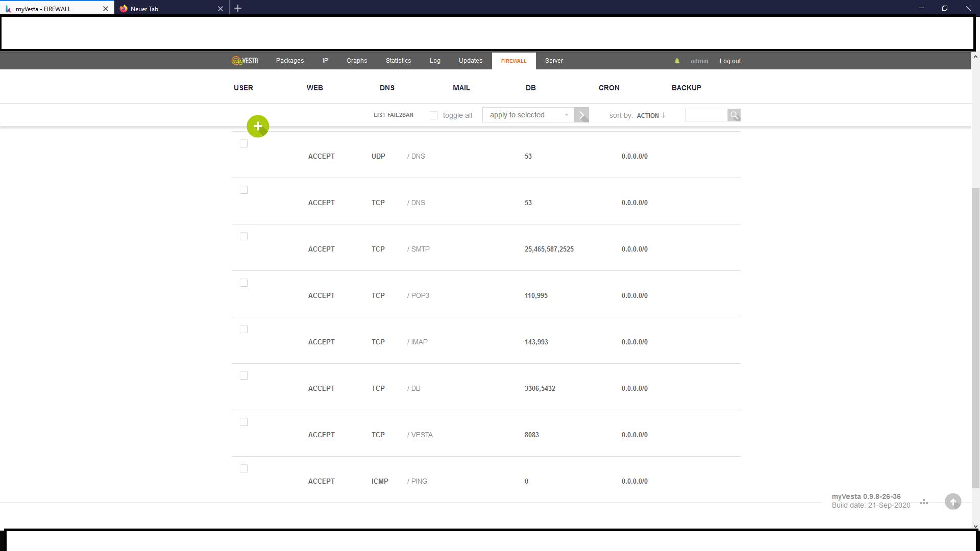This screenshot has height=551, width=980.
Task: Check the toggle all checkbox
Action: click(x=434, y=115)
